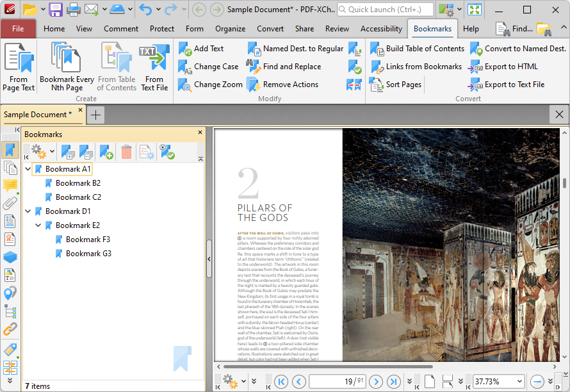Viewport: 570px width, 392px height.
Task: Click the delete bookmark trash icon
Action: pyautogui.click(x=127, y=152)
